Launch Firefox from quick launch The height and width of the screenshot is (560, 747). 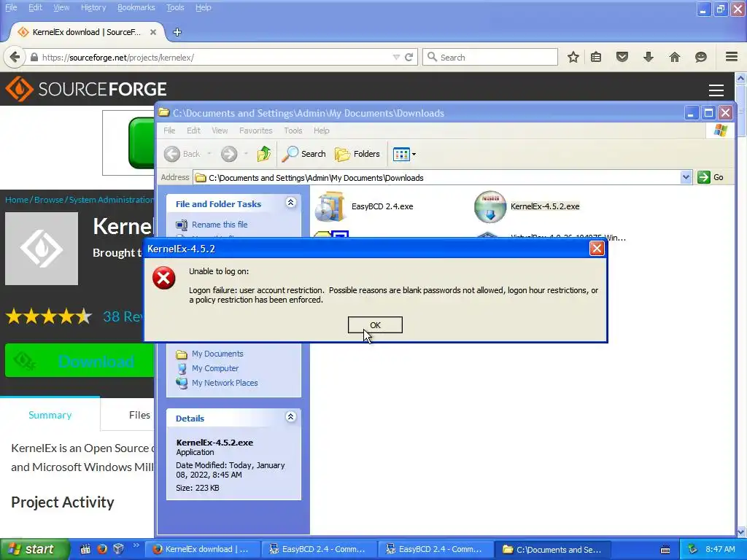click(x=102, y=549)
